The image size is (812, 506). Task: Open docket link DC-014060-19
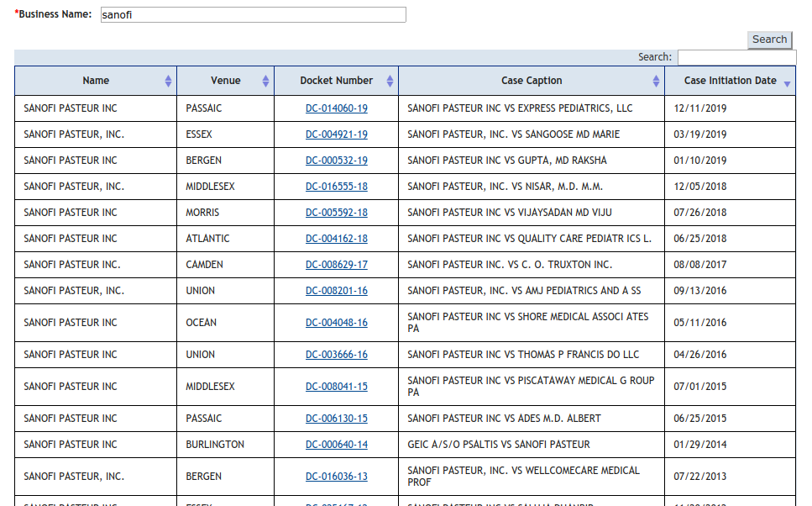click(x=337, y=108)
